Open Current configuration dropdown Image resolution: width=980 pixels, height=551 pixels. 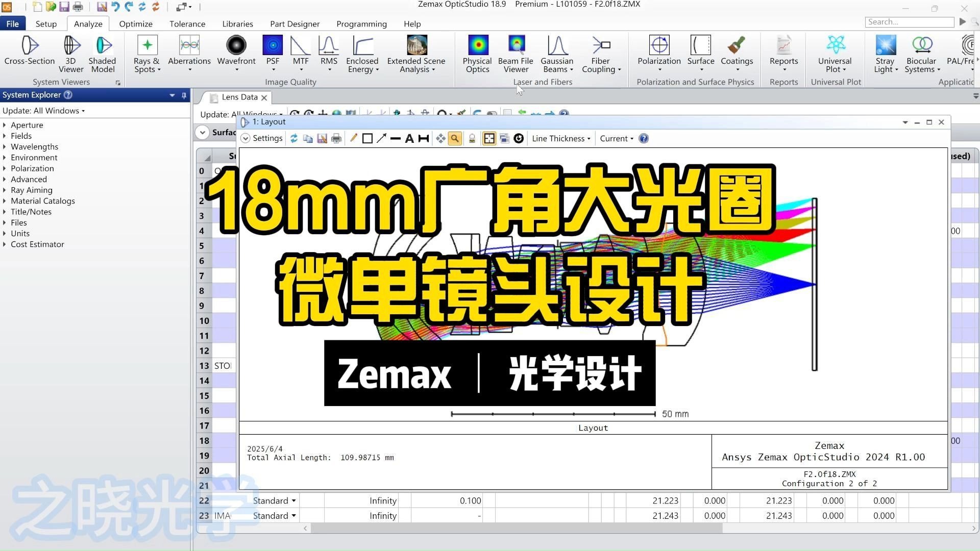tap(616, 139)
